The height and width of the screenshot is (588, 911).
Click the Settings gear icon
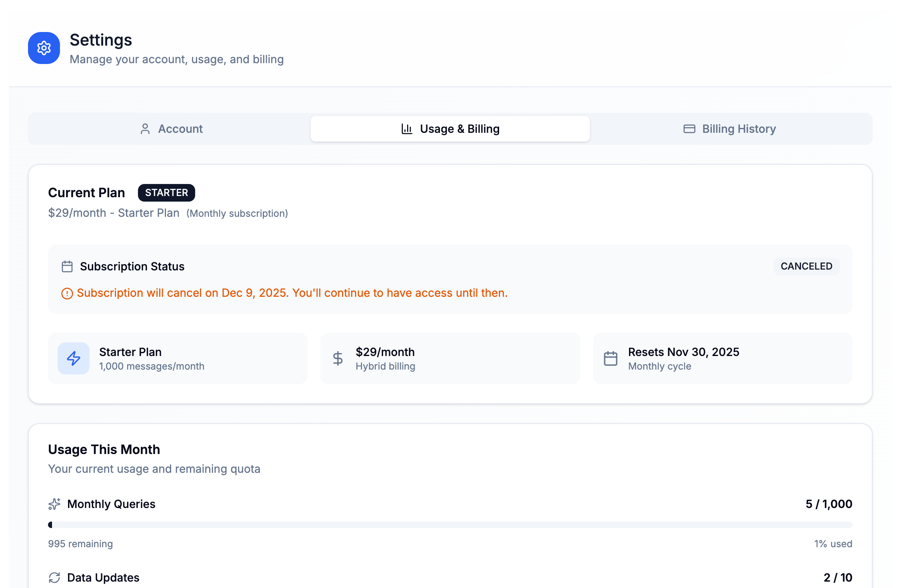click(44, 48)
